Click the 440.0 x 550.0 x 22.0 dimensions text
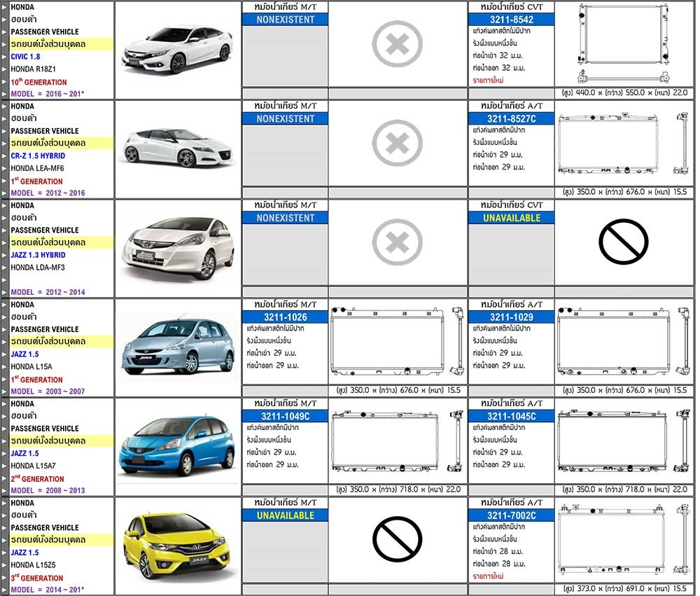 pos(624,93)
